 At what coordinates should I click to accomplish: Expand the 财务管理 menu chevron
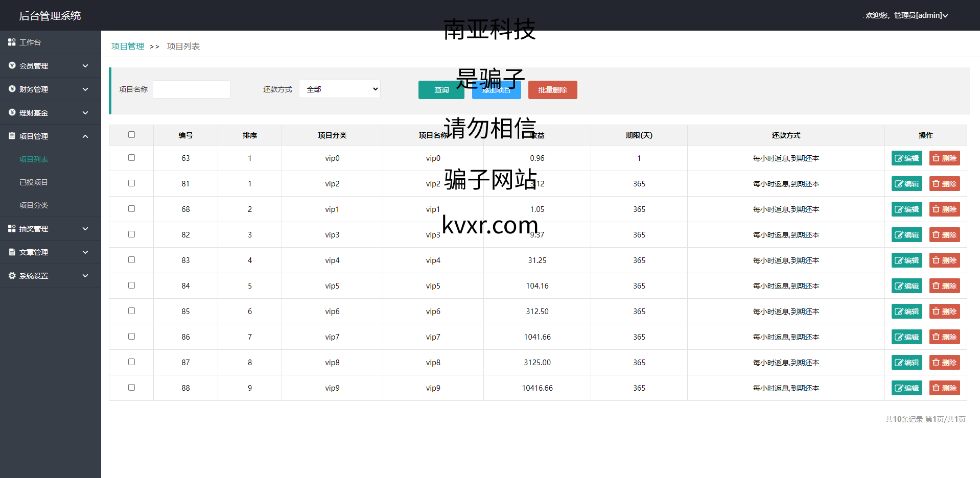(x=85, y=89)
